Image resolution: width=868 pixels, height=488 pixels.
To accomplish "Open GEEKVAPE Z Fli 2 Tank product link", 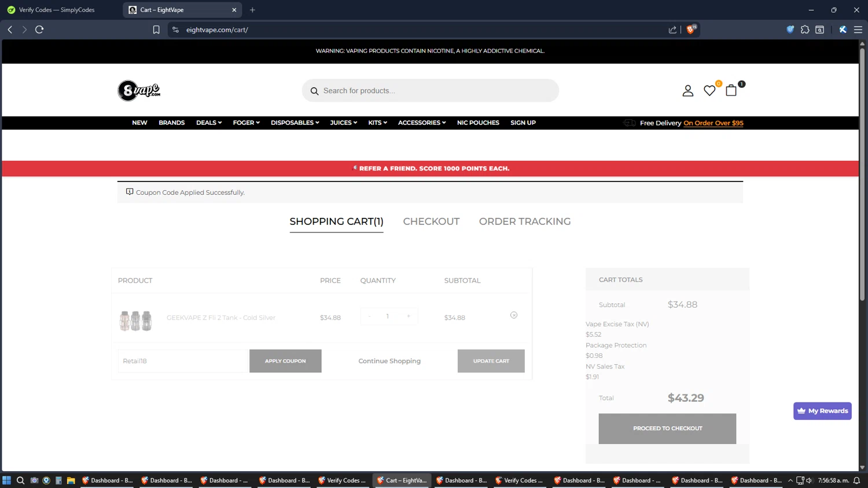I will tap(221, 317).
